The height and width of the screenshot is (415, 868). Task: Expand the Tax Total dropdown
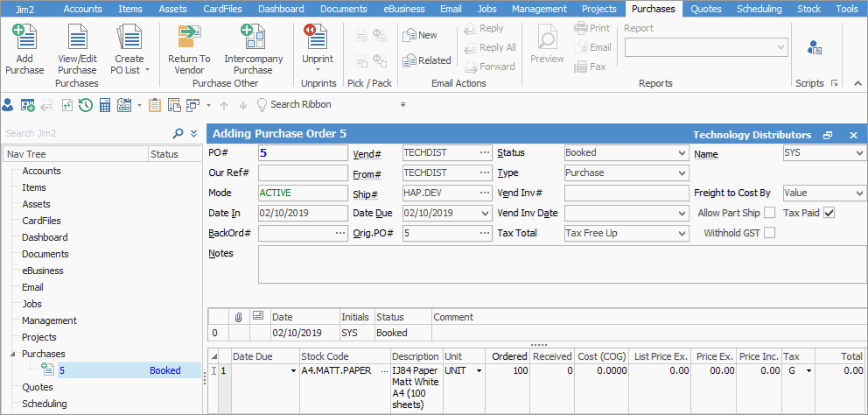coord(682,234)
